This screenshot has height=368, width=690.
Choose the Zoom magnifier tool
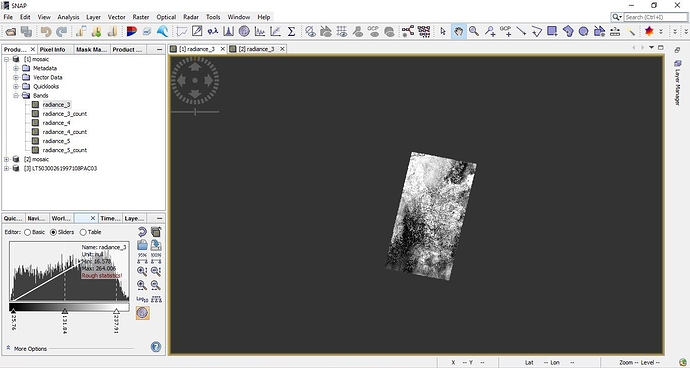click(474, 31)
